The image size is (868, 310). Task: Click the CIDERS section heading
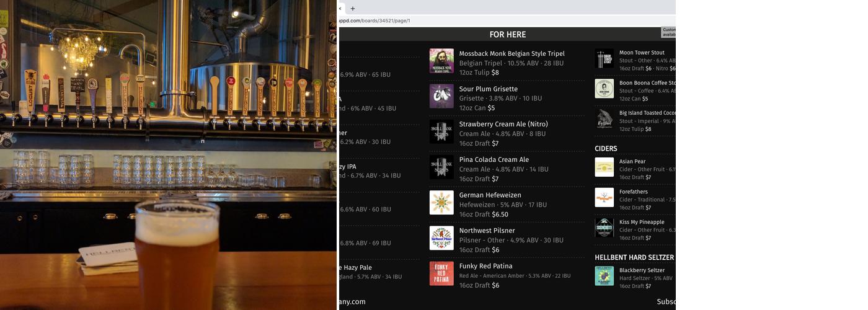click(606, 149)
